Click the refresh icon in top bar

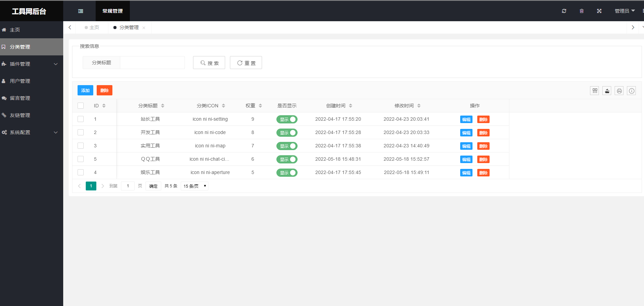pyautogui.click(x=564, y=11)
